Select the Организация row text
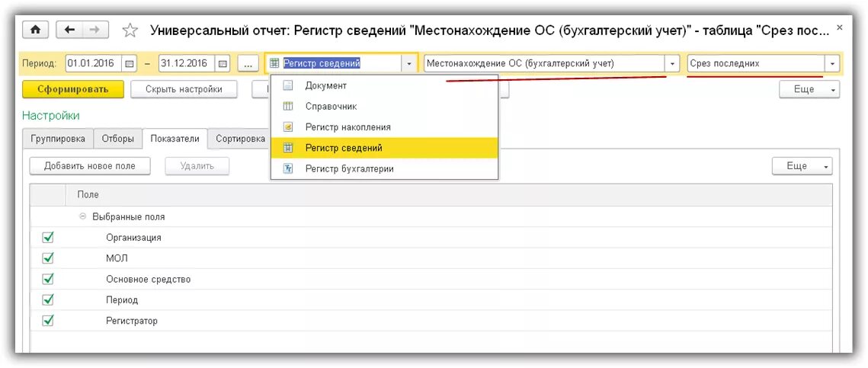Viewport: 868px width, 368px height. tap(133, 238)
